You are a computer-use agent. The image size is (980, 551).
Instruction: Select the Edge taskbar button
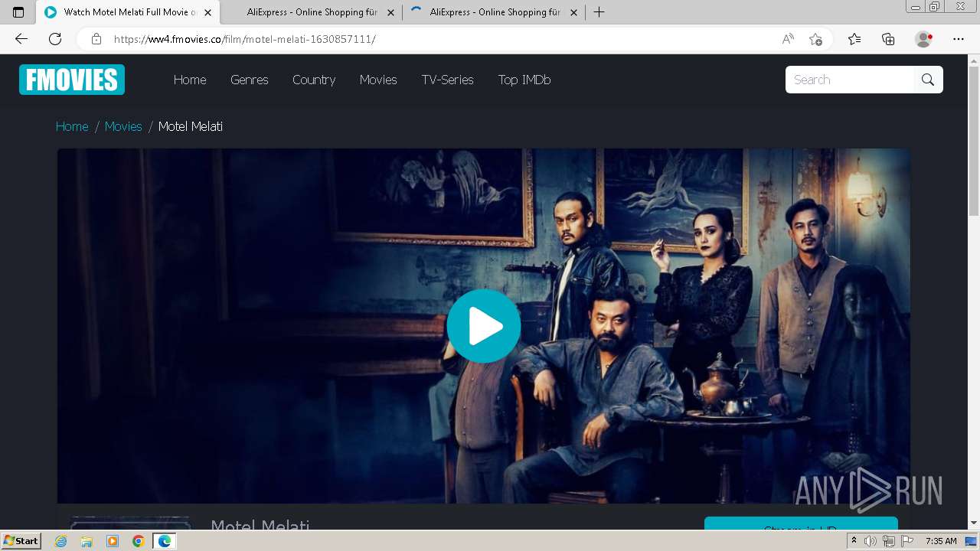(165, 541)
